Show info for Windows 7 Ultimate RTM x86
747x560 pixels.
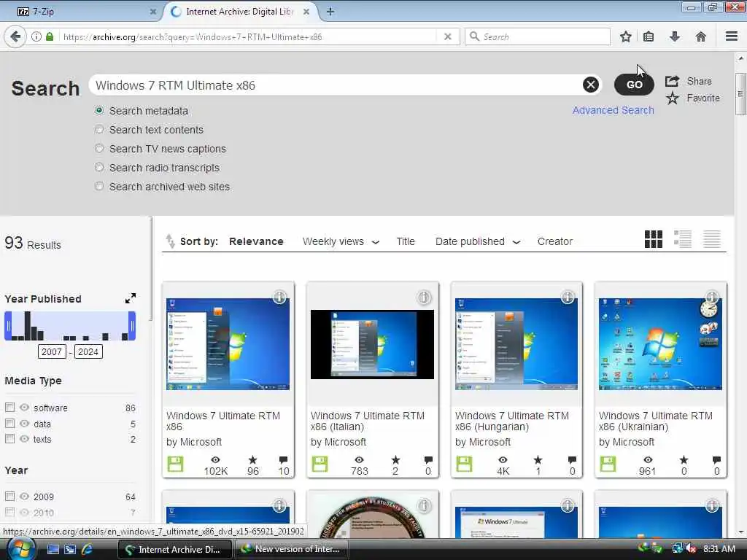[279, 297]
